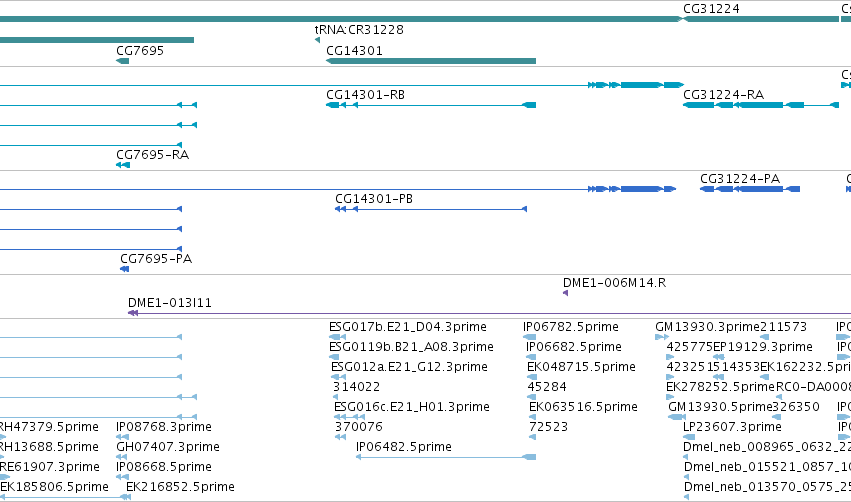Viewport: 851px width, 502px height.
Task: Select the CG7695 gene label
Action: click(x=140, y=51)
